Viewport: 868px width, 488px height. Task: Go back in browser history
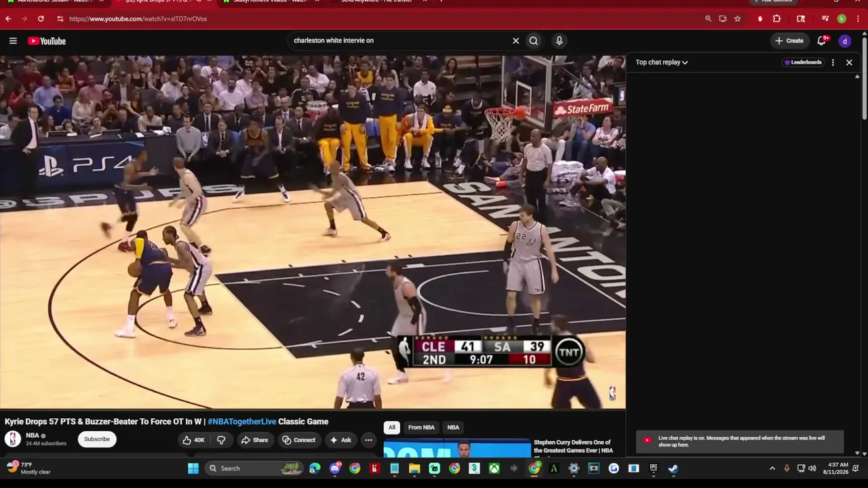click(8, 19)
